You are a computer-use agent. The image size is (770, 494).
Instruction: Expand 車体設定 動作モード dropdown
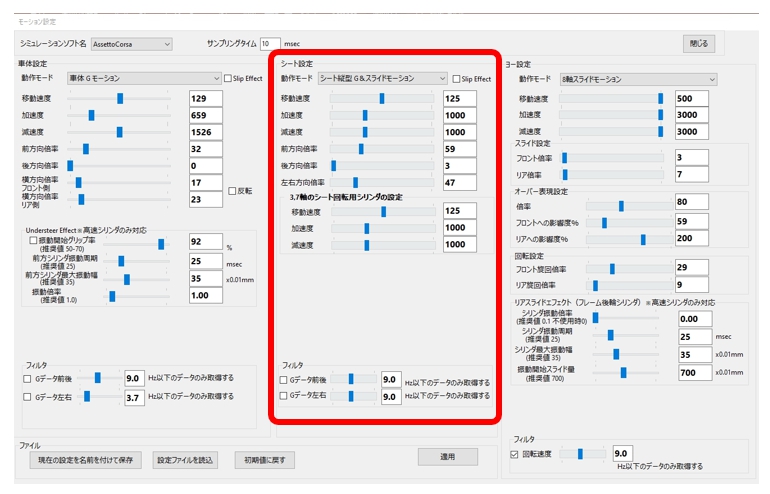point(143,78)
